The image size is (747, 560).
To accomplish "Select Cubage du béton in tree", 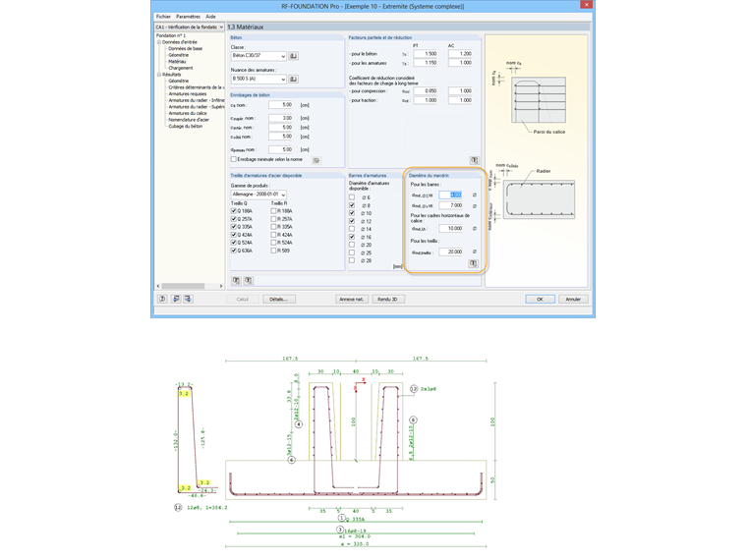I will click(186, 126).
